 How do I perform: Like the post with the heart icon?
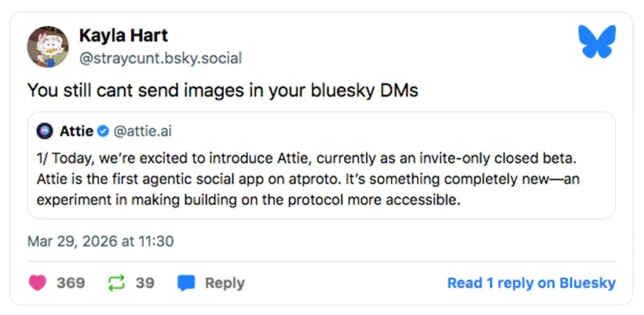point(38,283)
